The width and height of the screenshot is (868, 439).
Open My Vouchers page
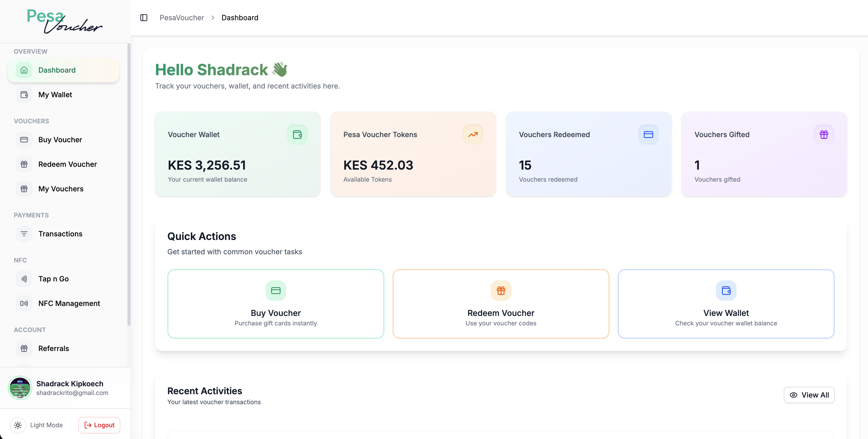tap(63, 189)
